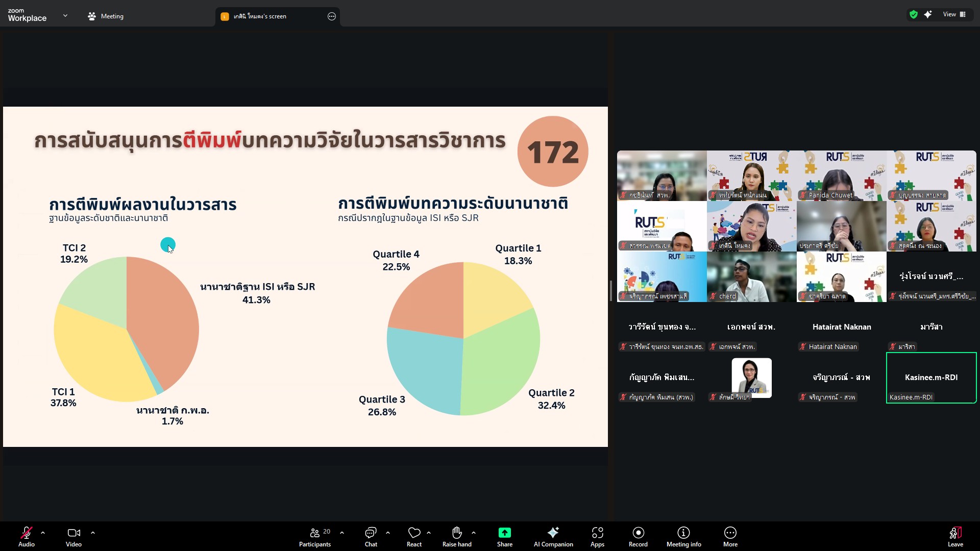Image resolution: width=980 pixels, height=551 pixels.
Task: Open the View layout button
Action: coord(954,14)
